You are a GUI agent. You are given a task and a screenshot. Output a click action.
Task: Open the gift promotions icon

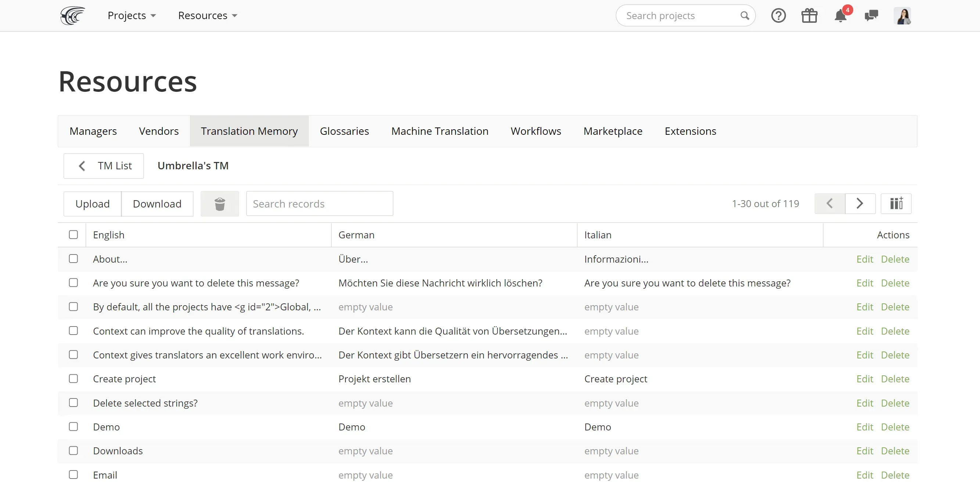809,15
